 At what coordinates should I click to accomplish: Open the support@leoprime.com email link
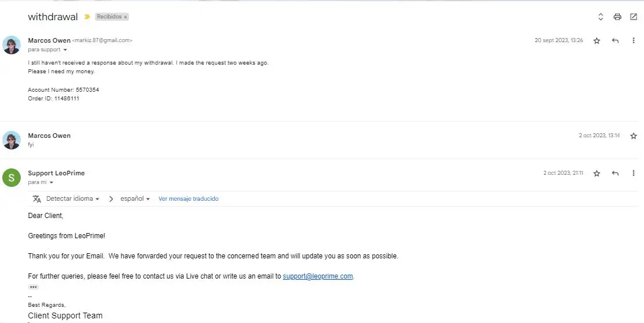pos(317,276)
